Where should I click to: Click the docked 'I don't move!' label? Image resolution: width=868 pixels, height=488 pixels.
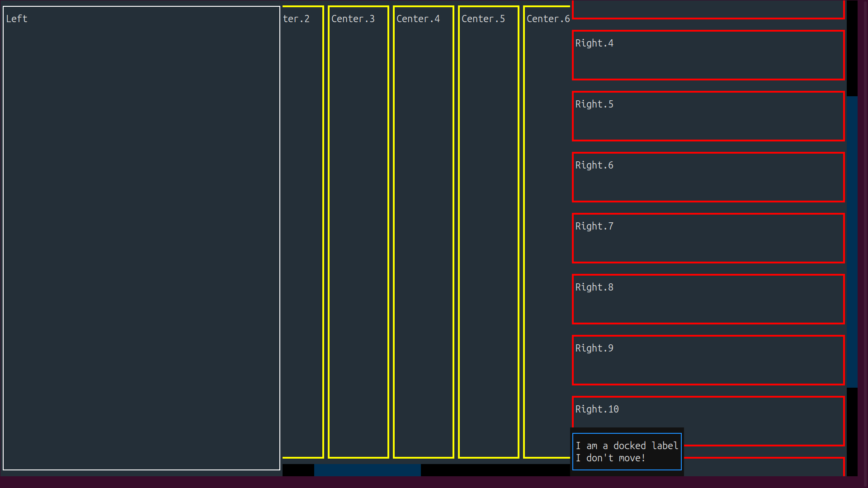coord(627,451)
